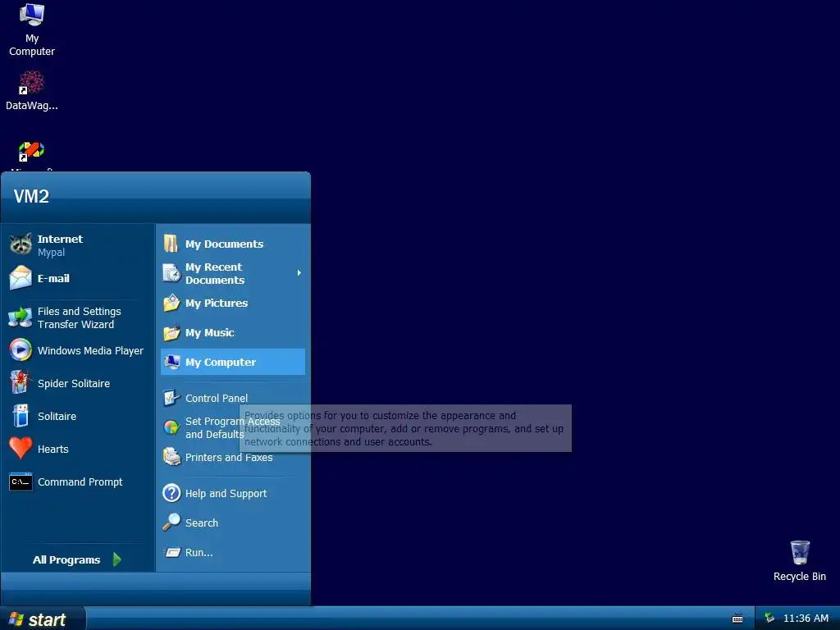Expand All Programs green arrow
Image resolution: width=840 pixels, height=630 pixels.
point(117,559)
